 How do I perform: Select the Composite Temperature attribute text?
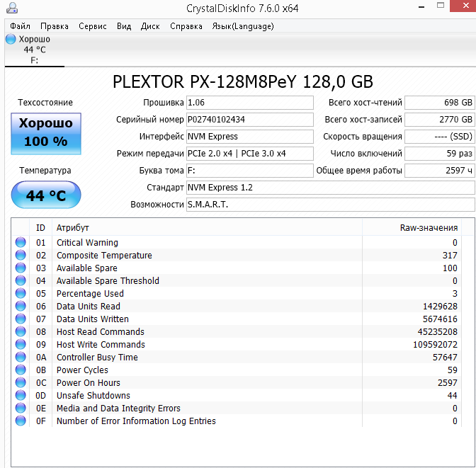tap(104, 256)
